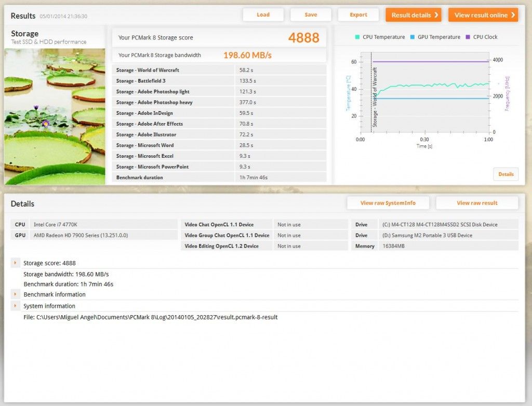Open View raw result
The height and width of the screenshot is (406, 532).
(477, 203)
